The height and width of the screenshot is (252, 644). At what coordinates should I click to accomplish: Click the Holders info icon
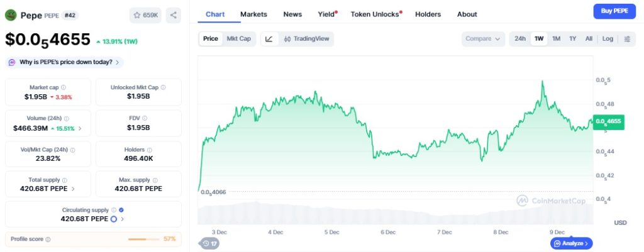pyautogui.click(x=150, y=150)
